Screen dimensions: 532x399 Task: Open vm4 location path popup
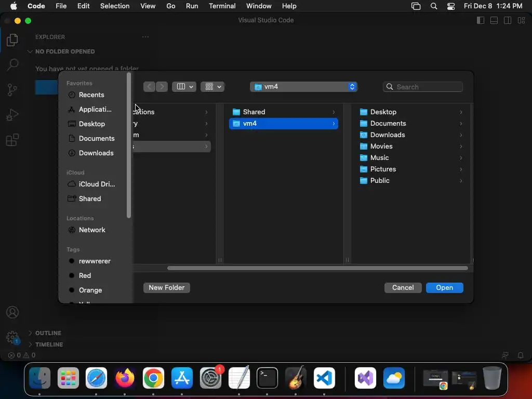[303, 87]
